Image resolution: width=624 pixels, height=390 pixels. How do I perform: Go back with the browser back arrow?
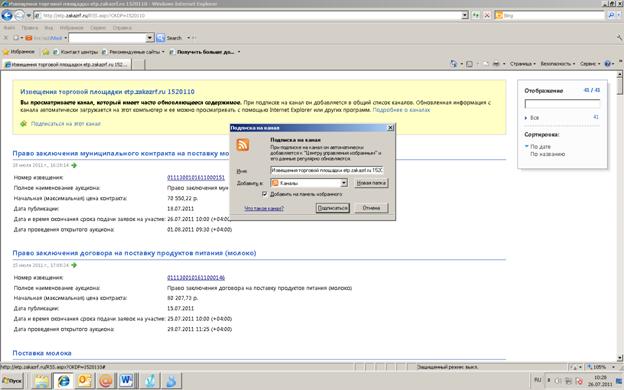tap(7, 16)
